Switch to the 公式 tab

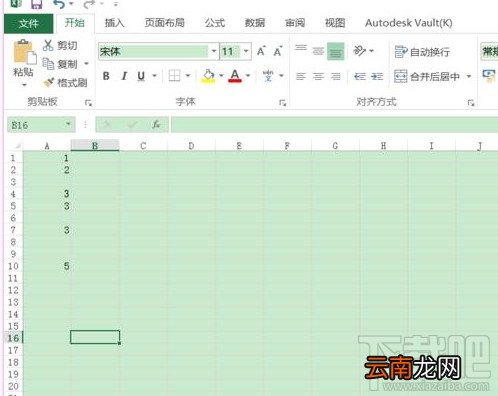(x=215, y=23)
